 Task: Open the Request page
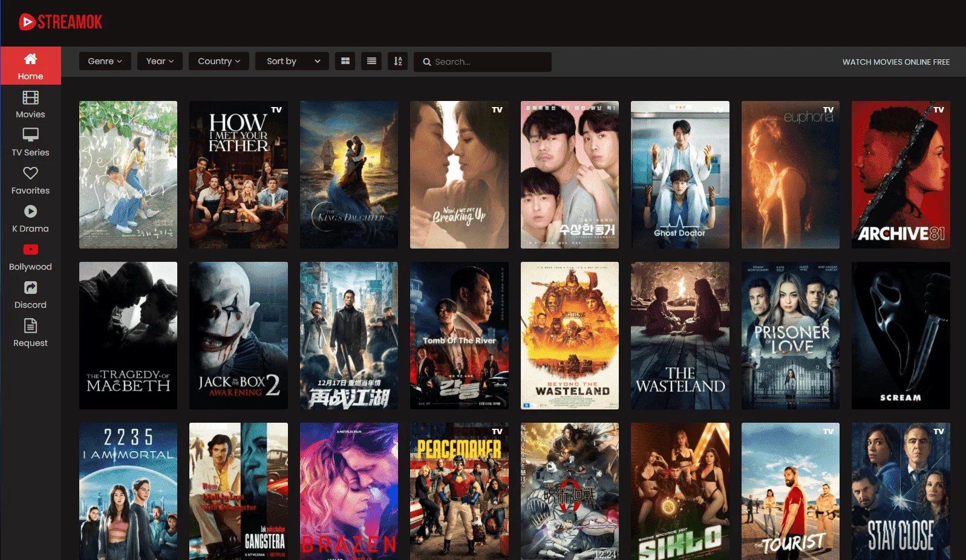click(x=30, y=333)
